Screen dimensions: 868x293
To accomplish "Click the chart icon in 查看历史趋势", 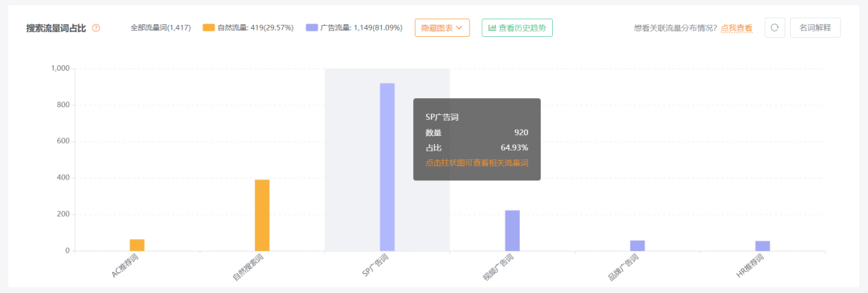I will 492,27.
